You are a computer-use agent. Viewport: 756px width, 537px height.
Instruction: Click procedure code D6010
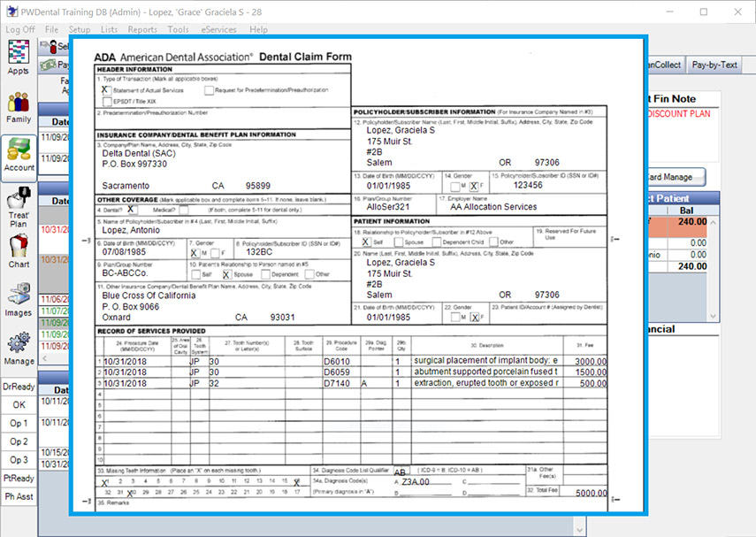[x=337, y=361]
